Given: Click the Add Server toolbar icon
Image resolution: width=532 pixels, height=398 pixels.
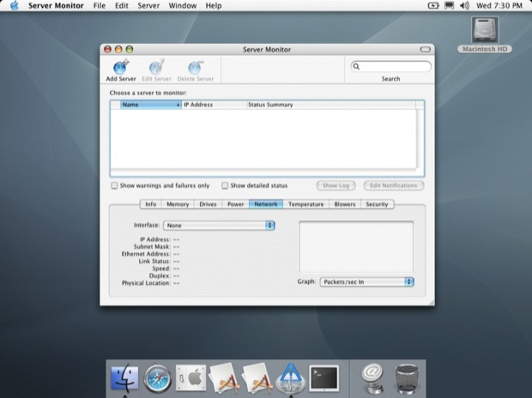Looking at the screenshot, I should click(x=121, y=67).
